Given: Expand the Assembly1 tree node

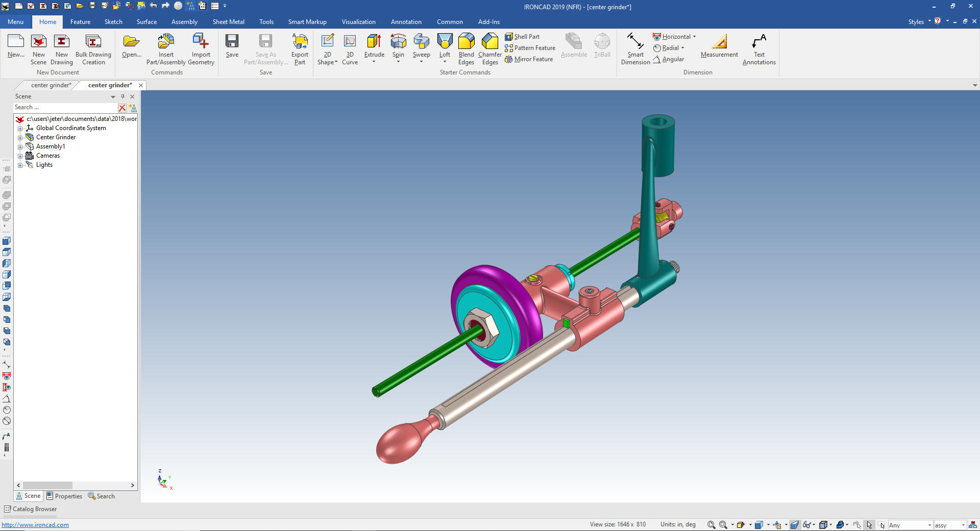Looking at the screenshot, I should click(20, 147).
